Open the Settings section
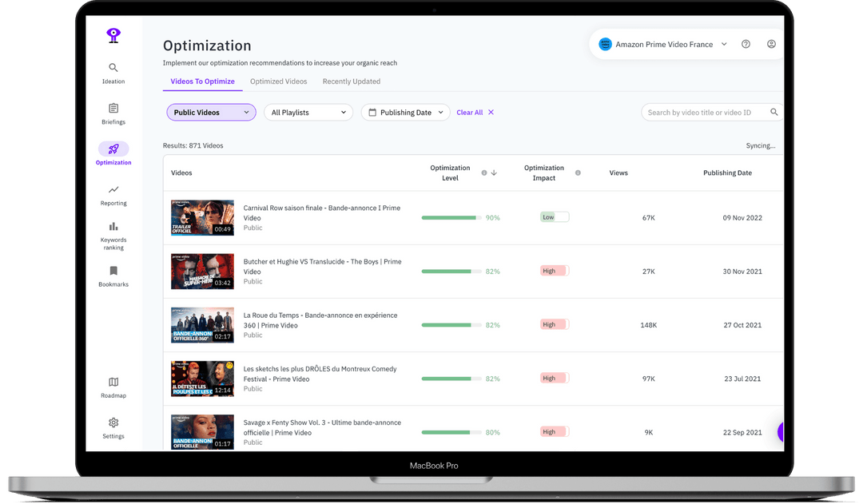863x504 pixels. coord(113,429)
